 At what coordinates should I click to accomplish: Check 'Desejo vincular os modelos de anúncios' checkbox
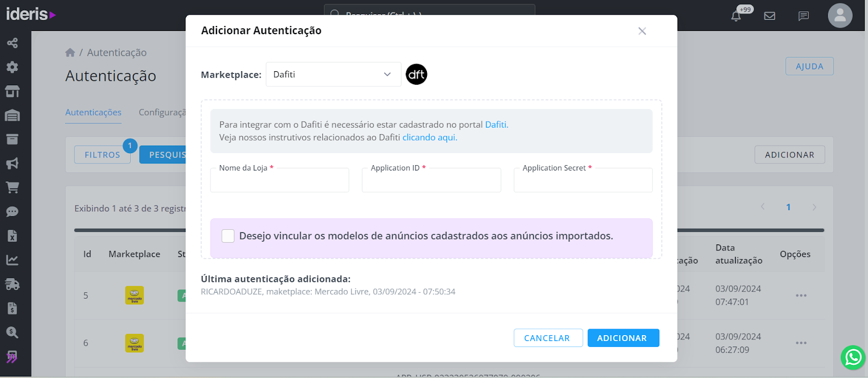click(x=228, y=236)
